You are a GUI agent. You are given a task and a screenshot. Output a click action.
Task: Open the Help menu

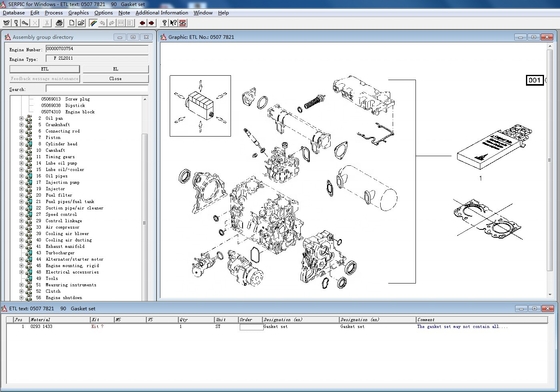[223, 13]
